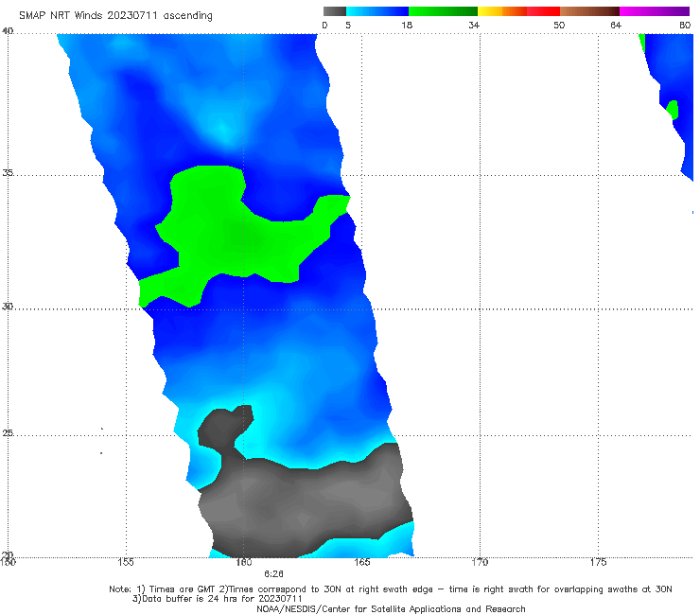Click the swath time label '6:28'
The height and width of the screenshot is (615, 700).
pos(273,574)
